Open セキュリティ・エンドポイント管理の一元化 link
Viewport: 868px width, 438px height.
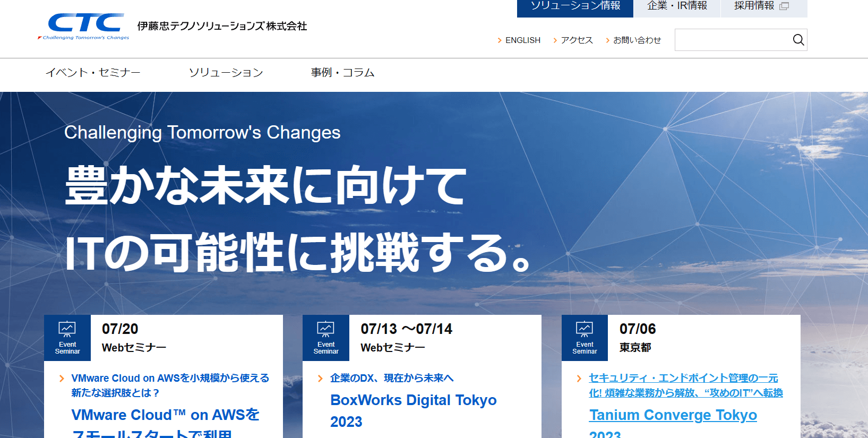click(x=686, y=385)
